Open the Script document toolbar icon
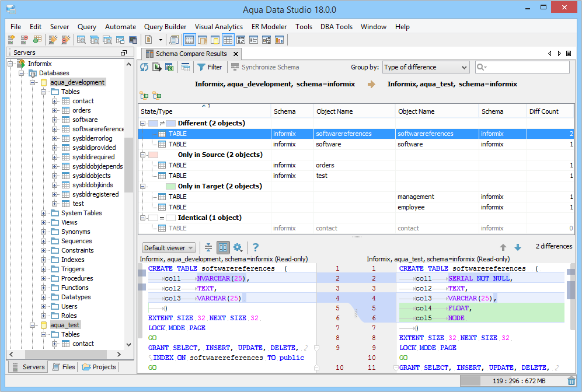Image resolution: width=582 pixels, height=392 pixels. pyautogui.click(x=149, y=40)
